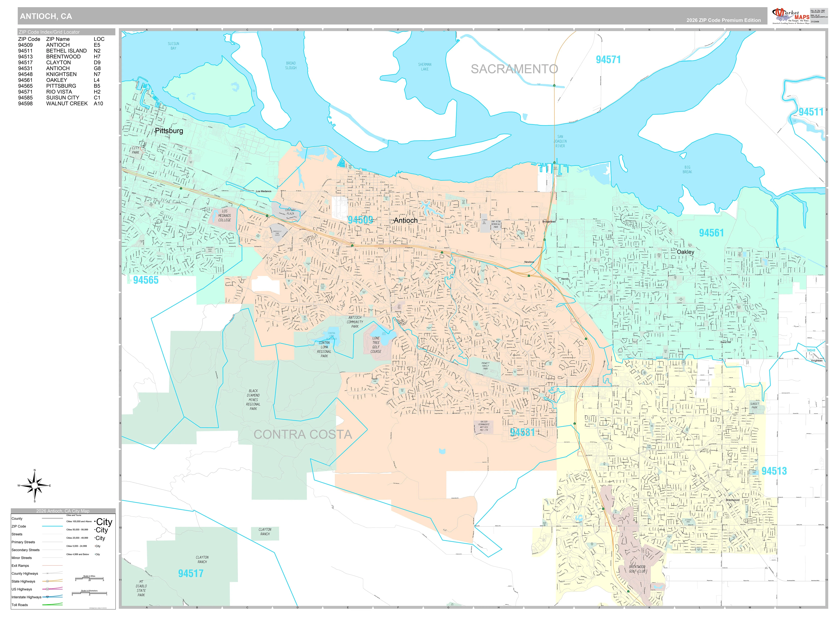Click the MT DIABLO STATE PARK label

pyautogui.click(x=141, y=589)
